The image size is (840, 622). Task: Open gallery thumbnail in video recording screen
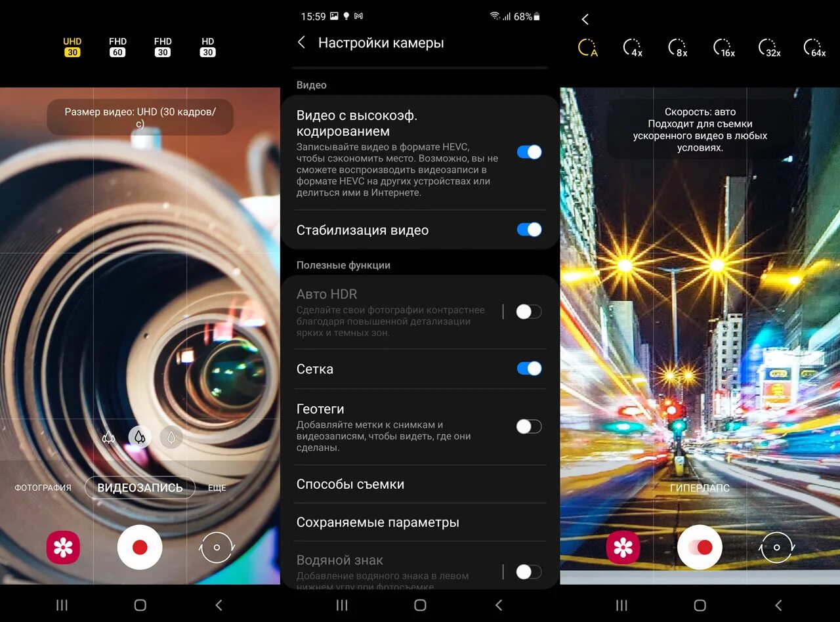coord(63,547)
